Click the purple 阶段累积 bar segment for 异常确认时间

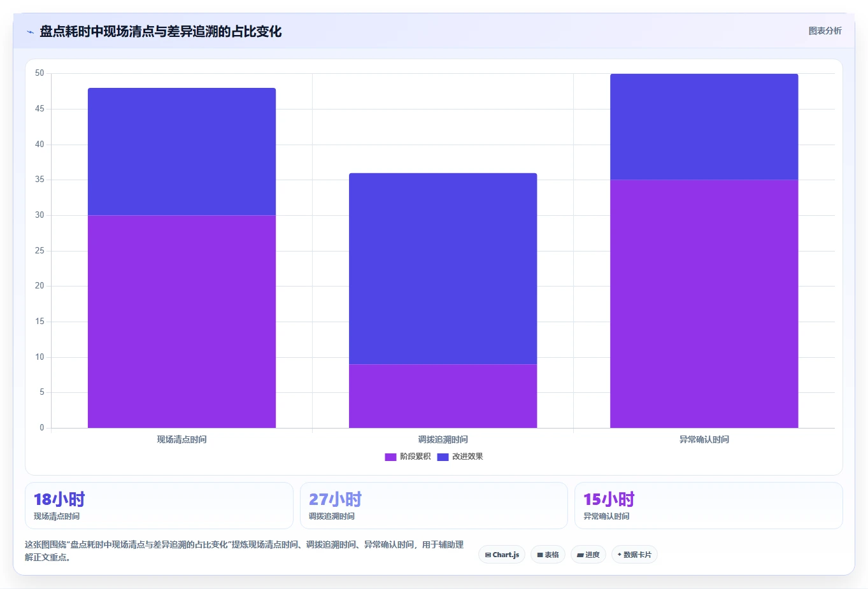(x=704, y=304)
